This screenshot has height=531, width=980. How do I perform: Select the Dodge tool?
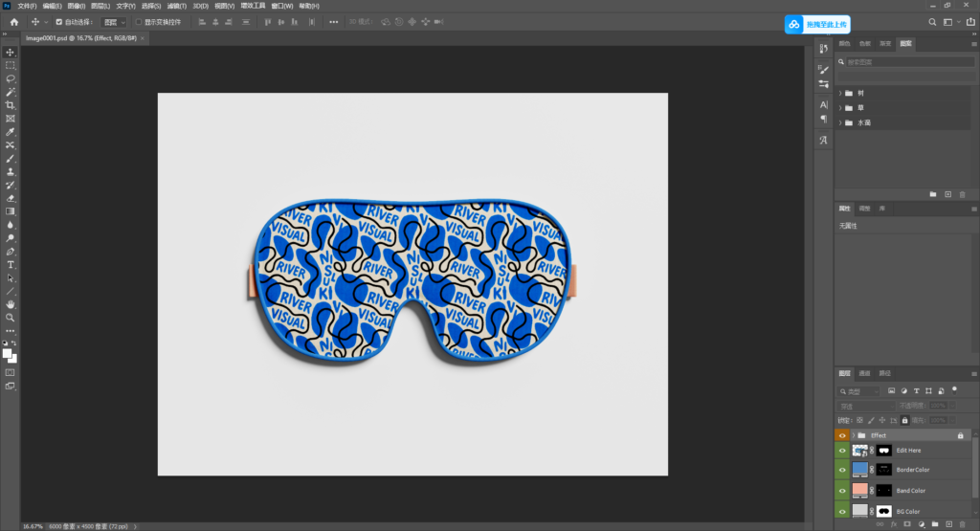[10, 238]
